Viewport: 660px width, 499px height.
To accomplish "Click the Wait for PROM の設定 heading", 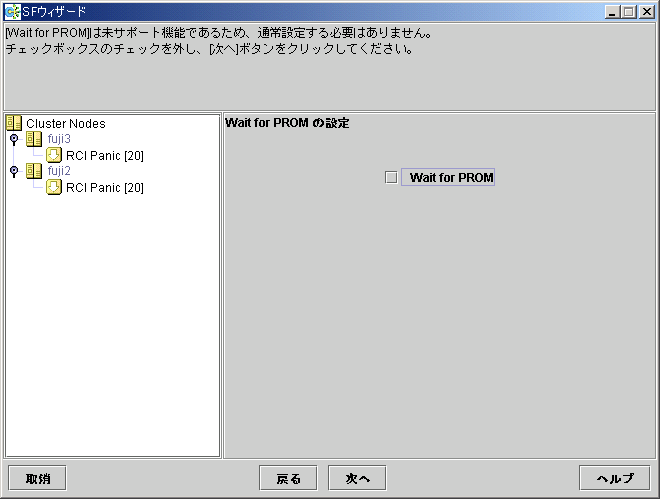I will 287,123.
